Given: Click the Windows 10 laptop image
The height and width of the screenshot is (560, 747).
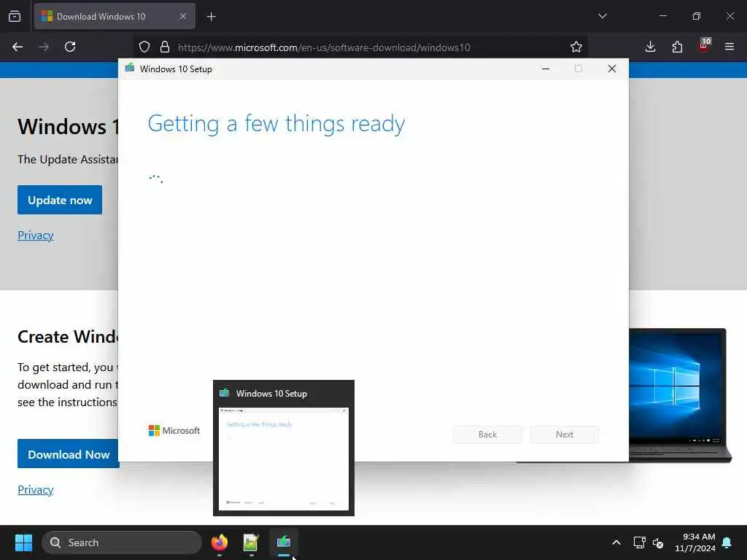Looking at the screenshot, I should (x=680, y=394).
